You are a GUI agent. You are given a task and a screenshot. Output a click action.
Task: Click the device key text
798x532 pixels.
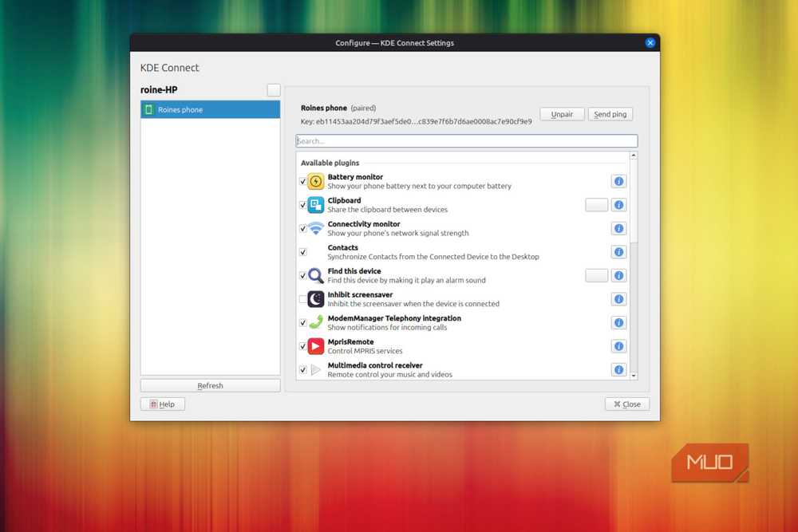pyautogui.click(x=416, y=121)
